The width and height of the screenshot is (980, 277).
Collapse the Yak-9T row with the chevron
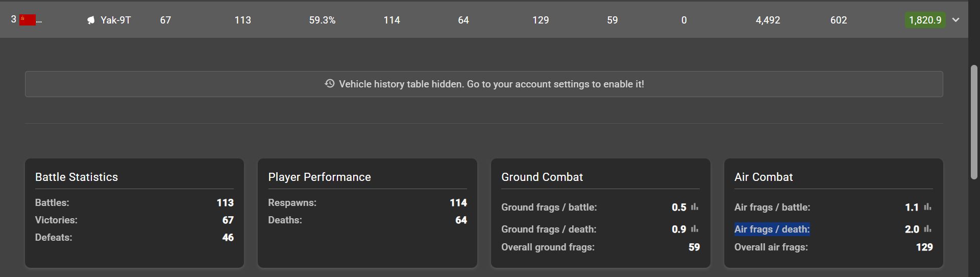coord(956,20)
